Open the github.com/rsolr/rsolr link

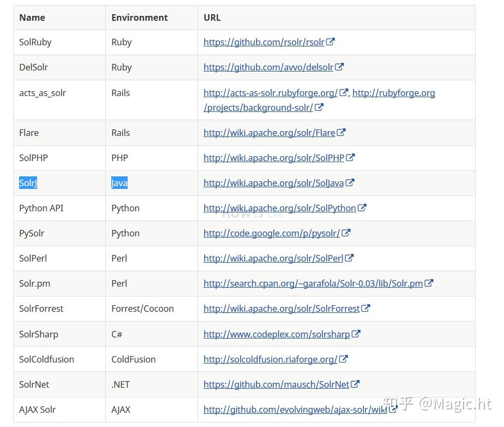[263, 42]
